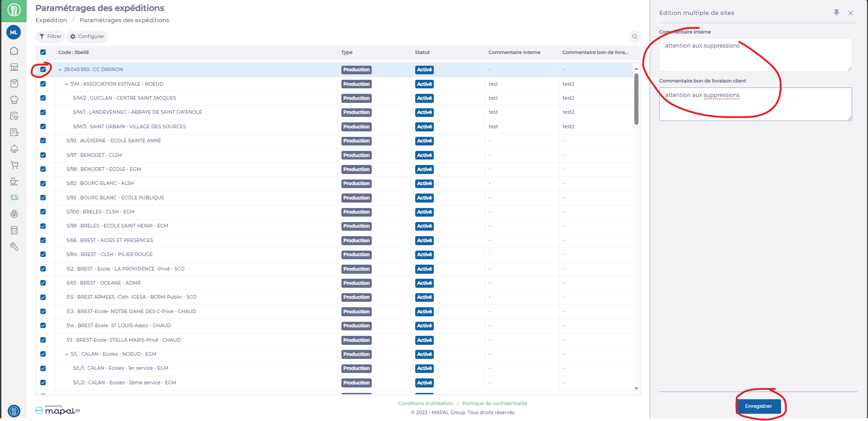Open the shopping bag sidebar icon
868x421 pixels.
pyautogui.click(x=14, y=83)
